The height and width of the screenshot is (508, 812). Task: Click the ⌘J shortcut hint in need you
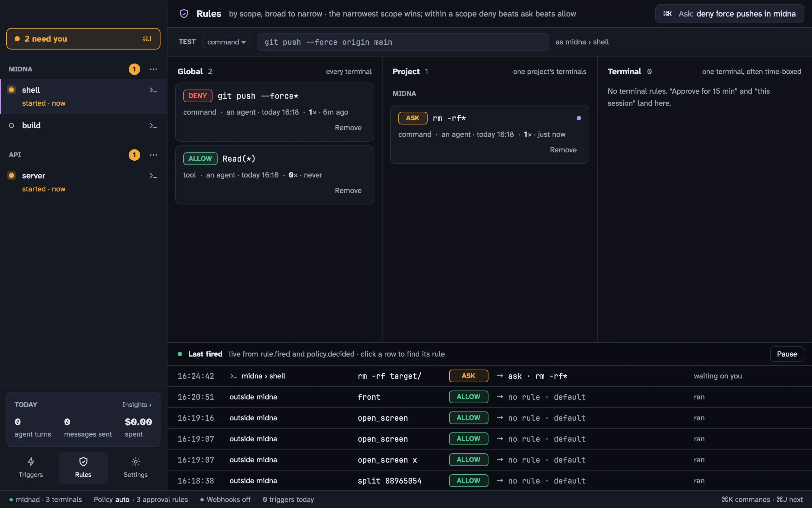pyautogui.click(x=147, y=39)
